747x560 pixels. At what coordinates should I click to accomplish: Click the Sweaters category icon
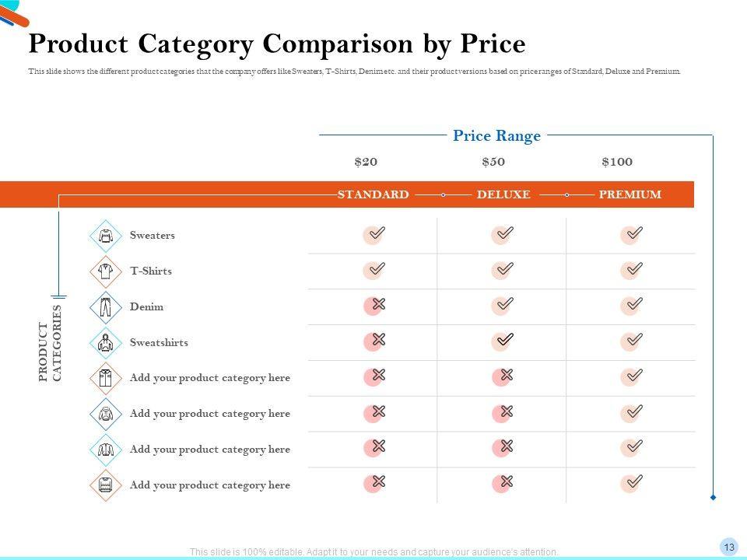pyautogui.click(x=106, y=236)
